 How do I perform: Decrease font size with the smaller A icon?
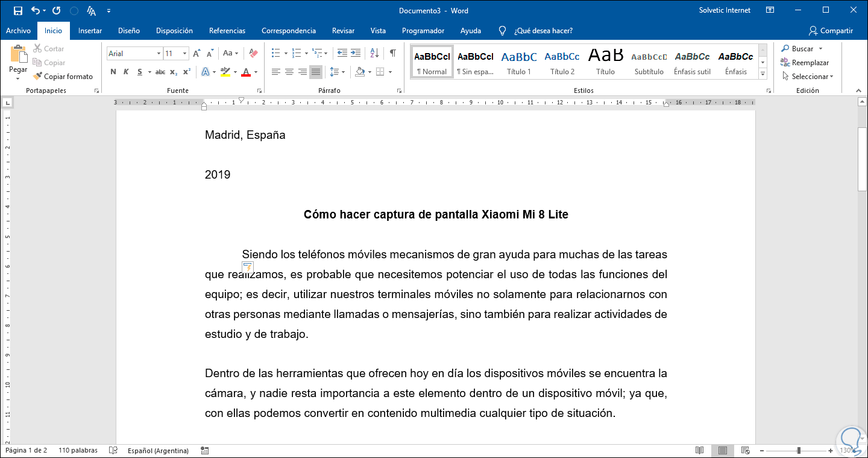(x=209, y=54)
